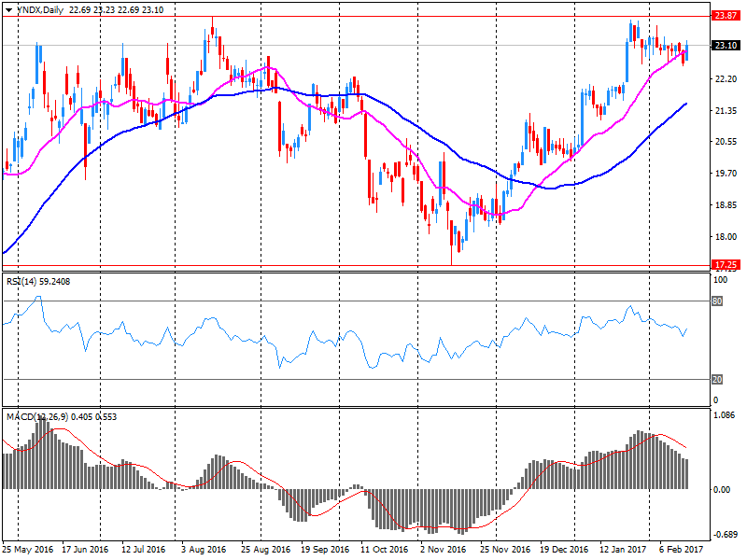Image resolution: width=747 pixels, height=560 pixels.
Task: Select the 25 Aug 2016 date label
Action: tap(265, 549)
